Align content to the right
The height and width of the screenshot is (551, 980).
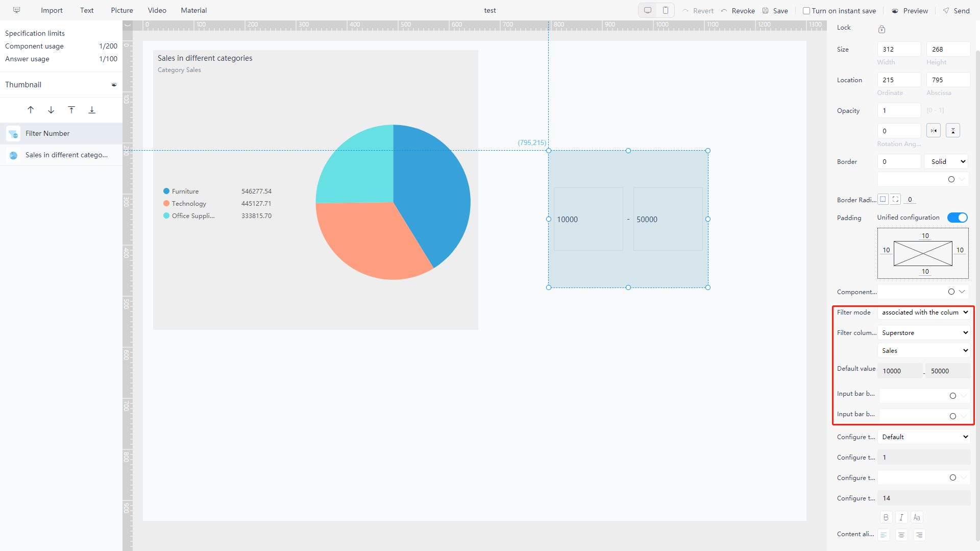919,535
